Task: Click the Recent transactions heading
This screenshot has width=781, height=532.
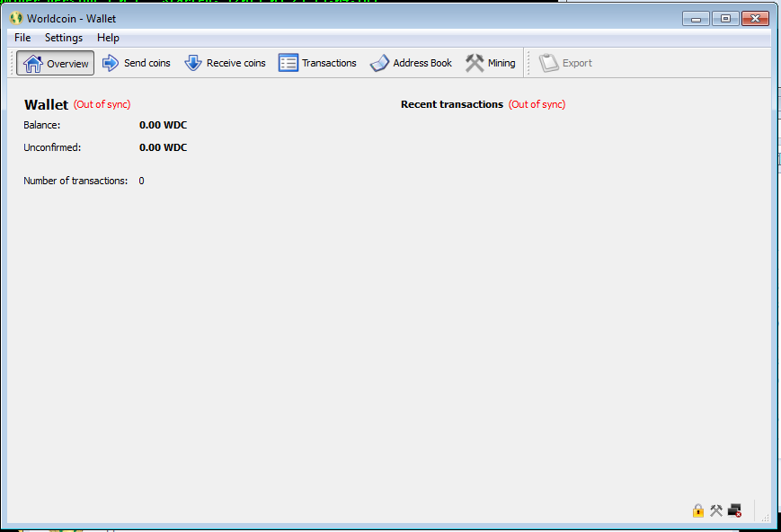Action: pos(452,104)
